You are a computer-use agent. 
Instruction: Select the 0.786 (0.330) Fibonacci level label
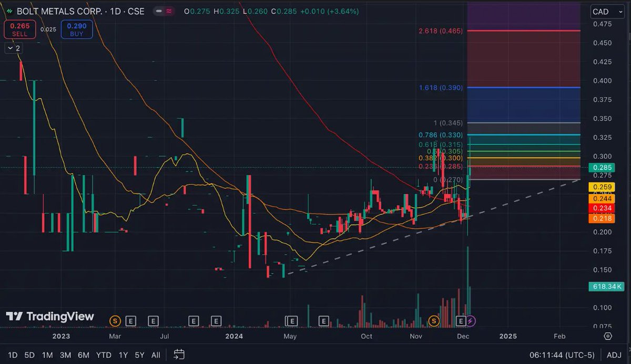coord(441,135)
